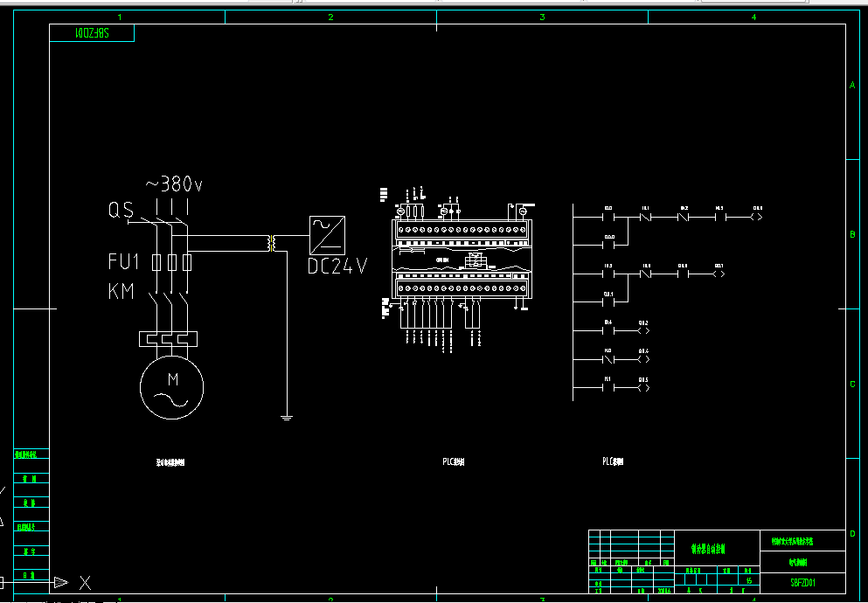Click the Q0.1 parallel branch contact
The height and width of the screenshot is (603, 868).
(608, 302)
